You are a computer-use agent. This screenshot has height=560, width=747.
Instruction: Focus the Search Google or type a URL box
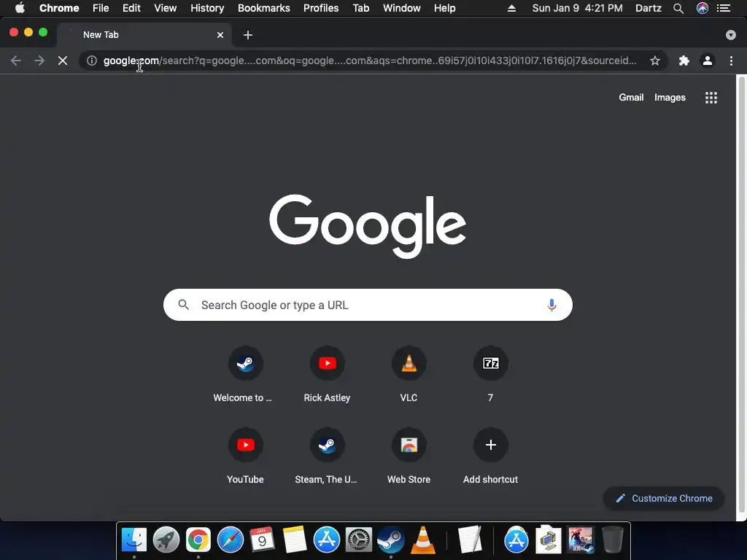[368, 305]
